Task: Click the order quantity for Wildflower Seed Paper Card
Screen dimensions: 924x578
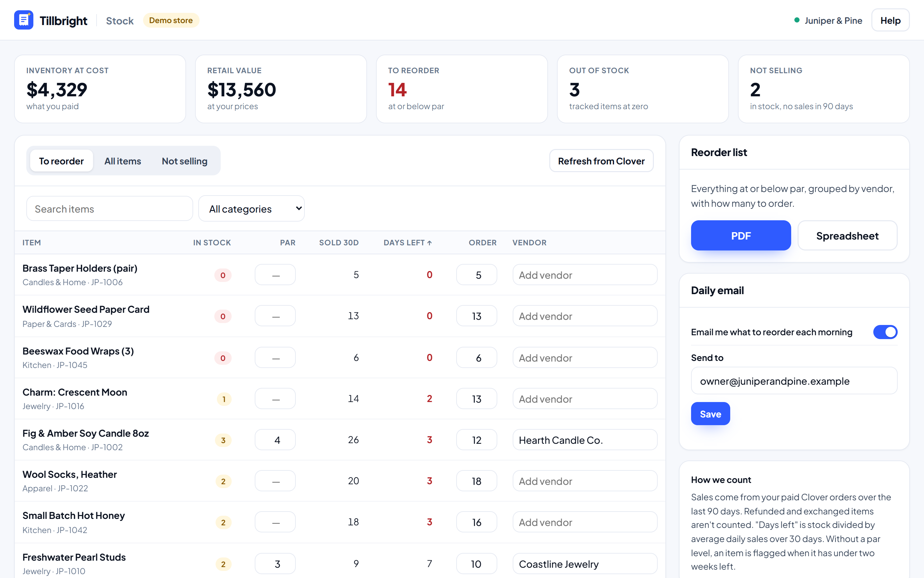Action: (x=476, y=316)
